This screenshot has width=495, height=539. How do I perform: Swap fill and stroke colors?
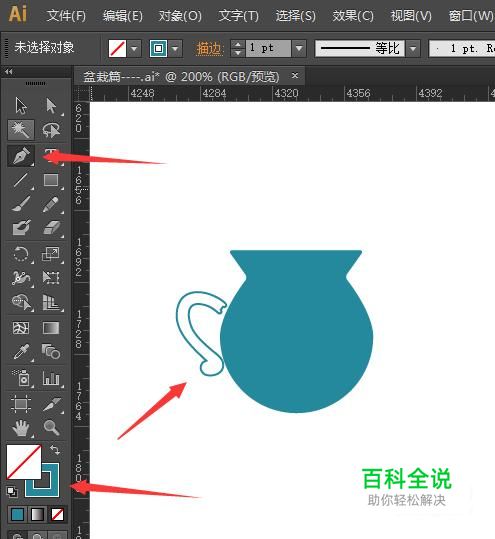(55, 450)
